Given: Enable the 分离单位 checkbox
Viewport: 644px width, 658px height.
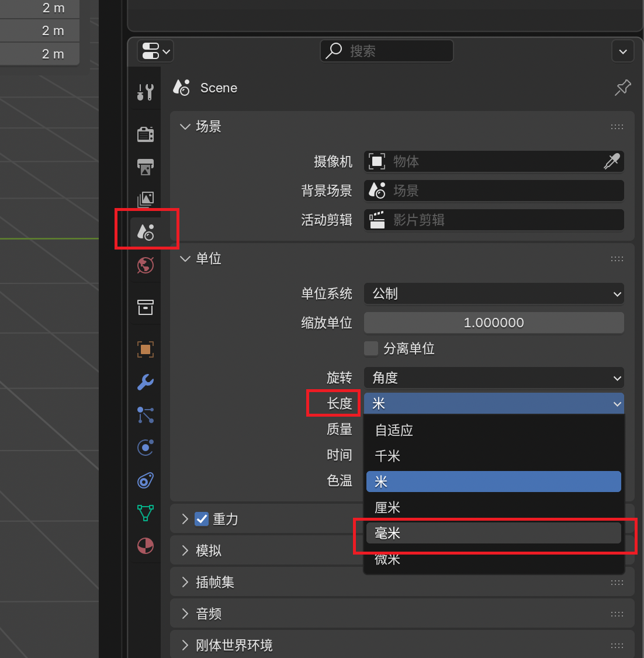Looking at the screenshot, I should click(x=371, y=349).
